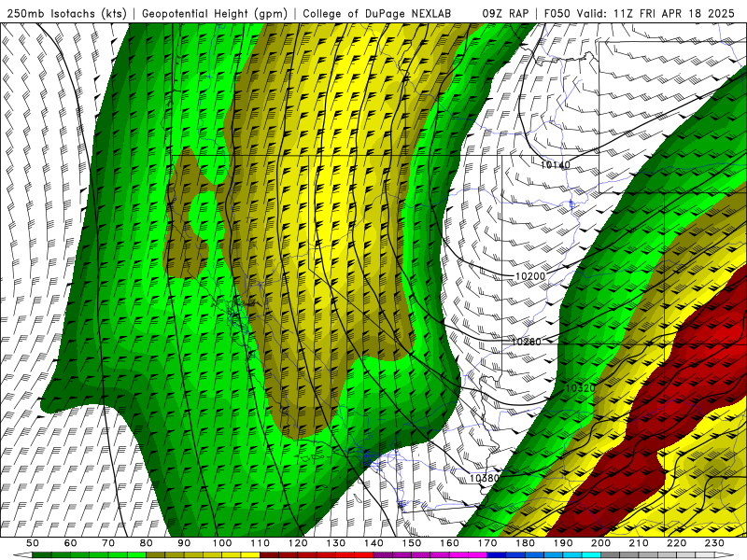Click the 90 value on the color scale
747x560 pixels.
click(x=184, y=543)
